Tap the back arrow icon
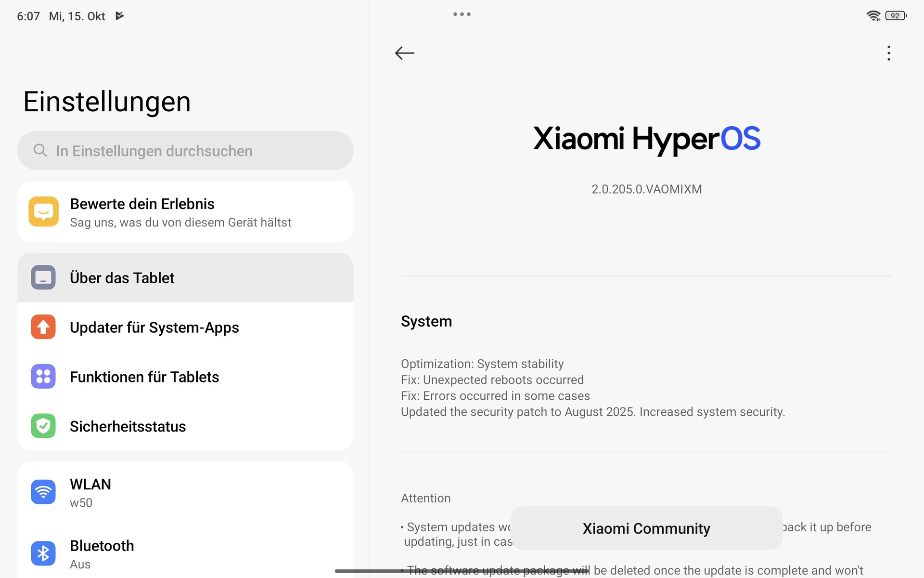Image resolution: width=924 pixels, height=578 pixels. pos(404,53)
